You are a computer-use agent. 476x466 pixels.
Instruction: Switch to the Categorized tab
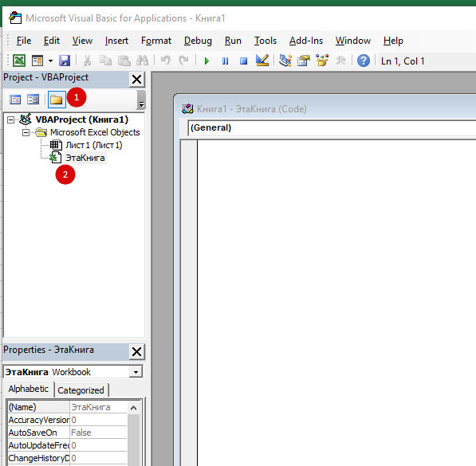(x=81, y=390)
